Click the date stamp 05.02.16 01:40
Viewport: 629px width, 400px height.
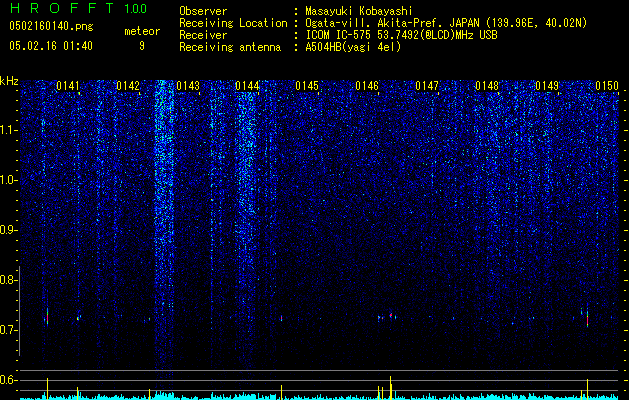(51, 46)
